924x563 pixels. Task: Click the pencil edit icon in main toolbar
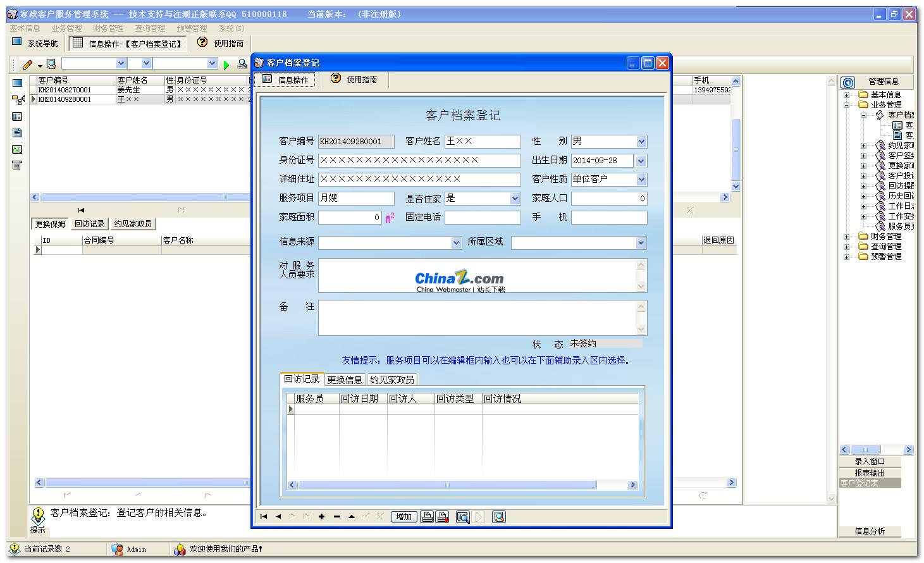[27, 64]
